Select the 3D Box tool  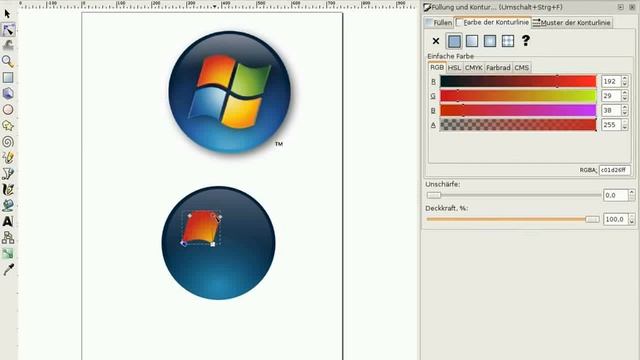tap(8, 93)
